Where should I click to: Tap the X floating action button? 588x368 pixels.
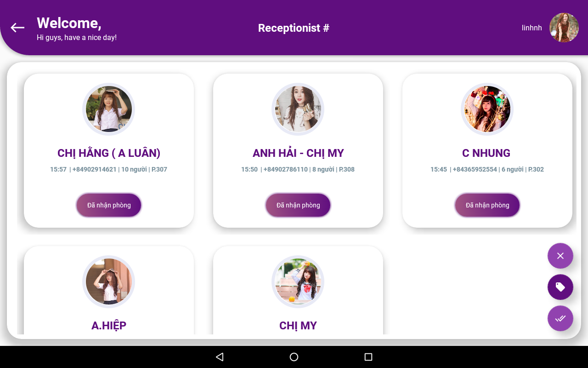click(560, 256)
